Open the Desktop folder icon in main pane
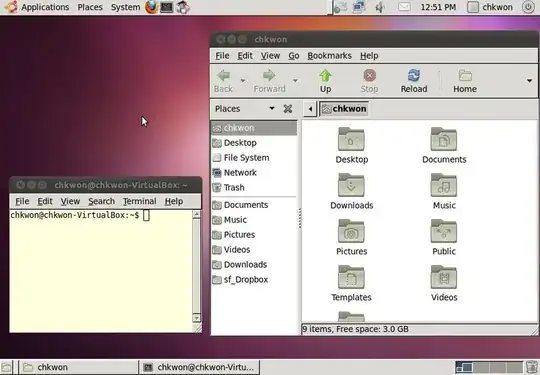This screenshot has width=540, height=375. click(351, 139)
